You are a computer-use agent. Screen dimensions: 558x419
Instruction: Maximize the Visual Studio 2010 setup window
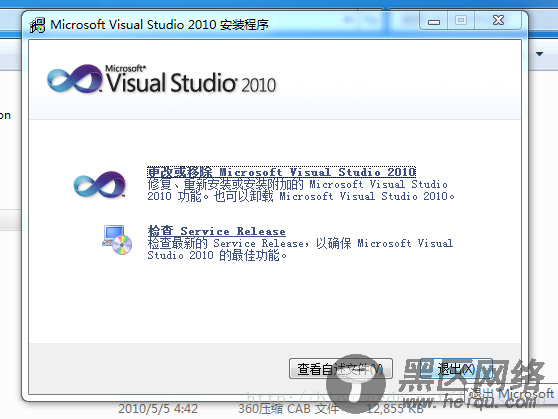coord(461,21)
